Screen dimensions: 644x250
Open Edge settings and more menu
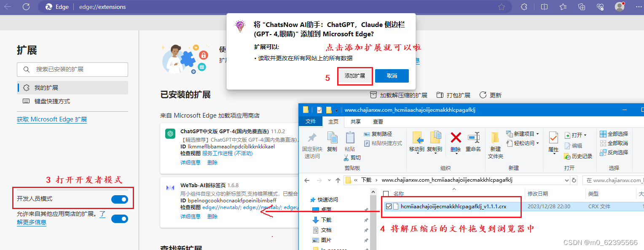tap(638, 7)
